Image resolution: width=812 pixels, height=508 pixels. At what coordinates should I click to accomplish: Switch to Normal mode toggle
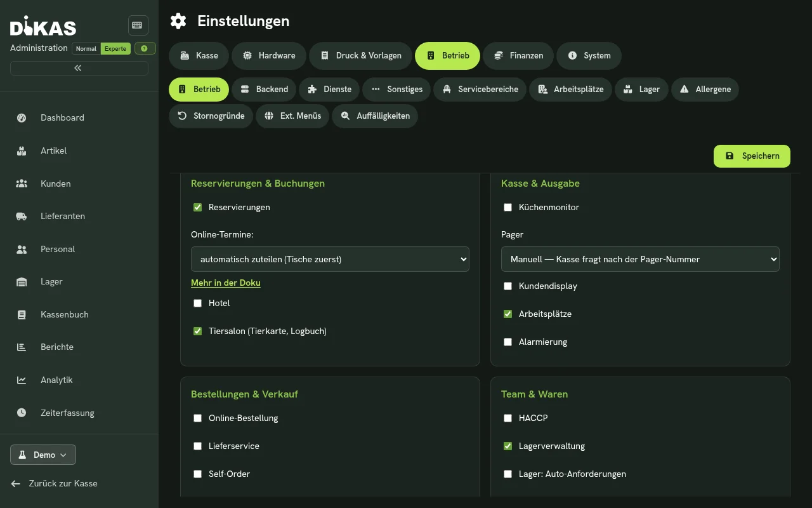[86, 48]
